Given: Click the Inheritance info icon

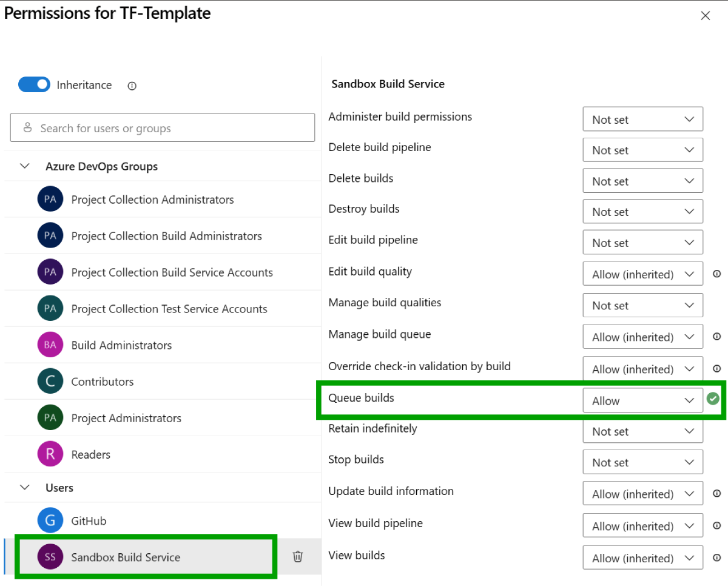Looking at the screenshot, I should coord(132,86).
